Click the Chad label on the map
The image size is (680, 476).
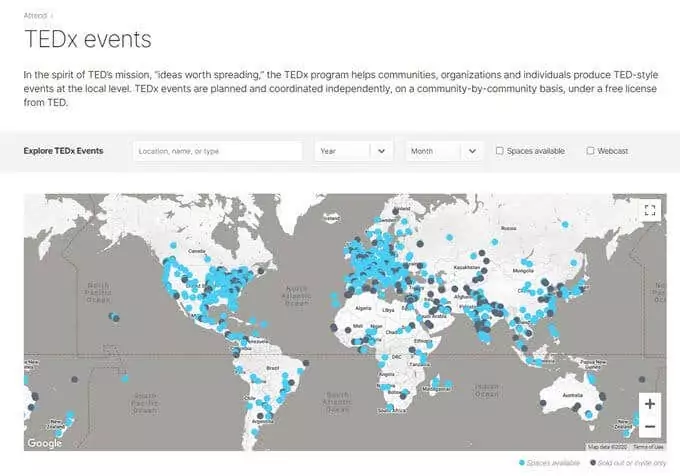coord(391,332)
